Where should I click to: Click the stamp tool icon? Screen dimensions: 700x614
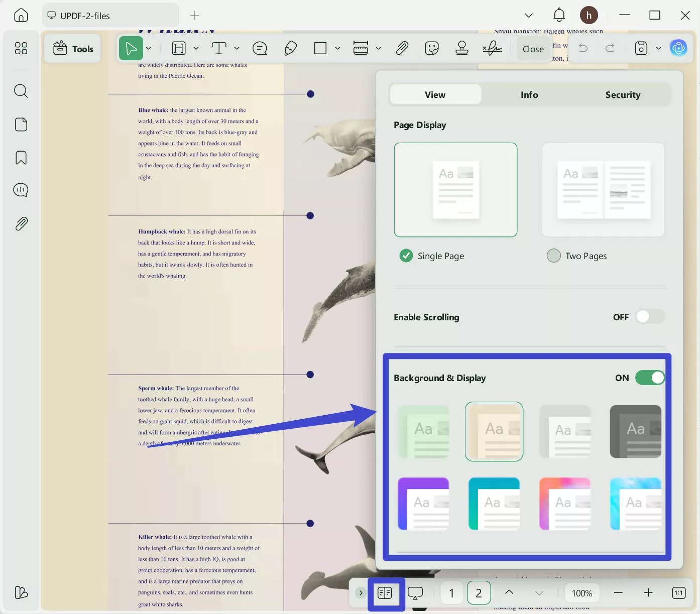tap(462, 48)
